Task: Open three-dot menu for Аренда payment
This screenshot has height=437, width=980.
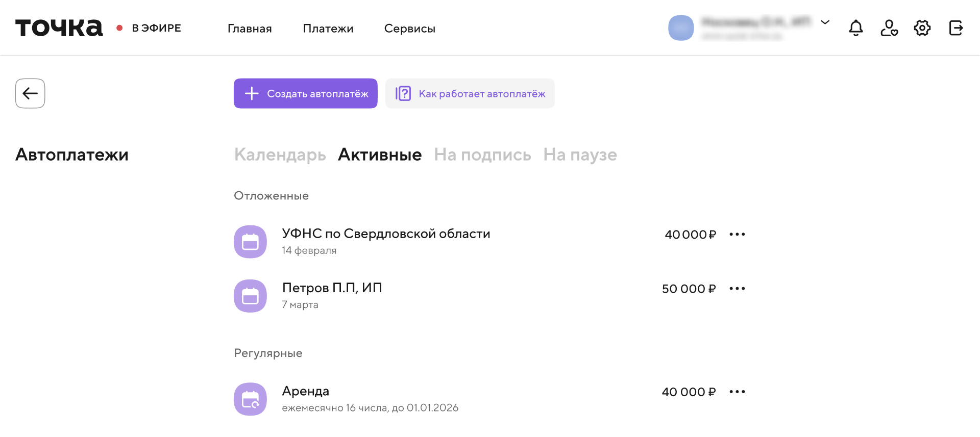Action: pyautogui.click(x=737, y=392)
